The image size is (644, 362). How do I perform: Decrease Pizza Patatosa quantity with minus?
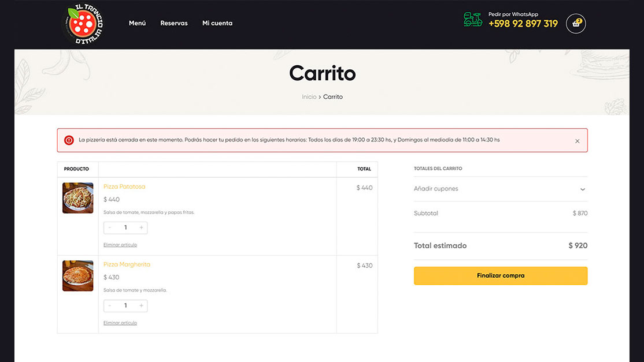pos(110,227)
